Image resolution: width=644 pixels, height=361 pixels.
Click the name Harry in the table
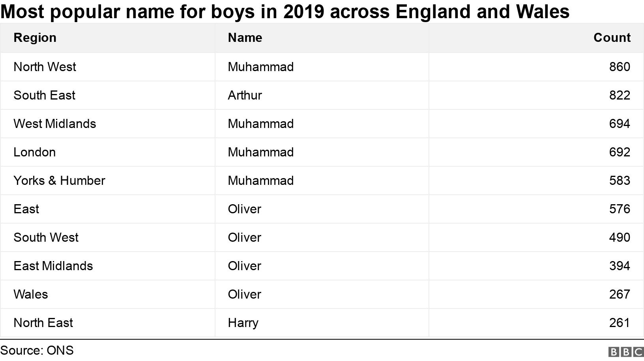243,323
